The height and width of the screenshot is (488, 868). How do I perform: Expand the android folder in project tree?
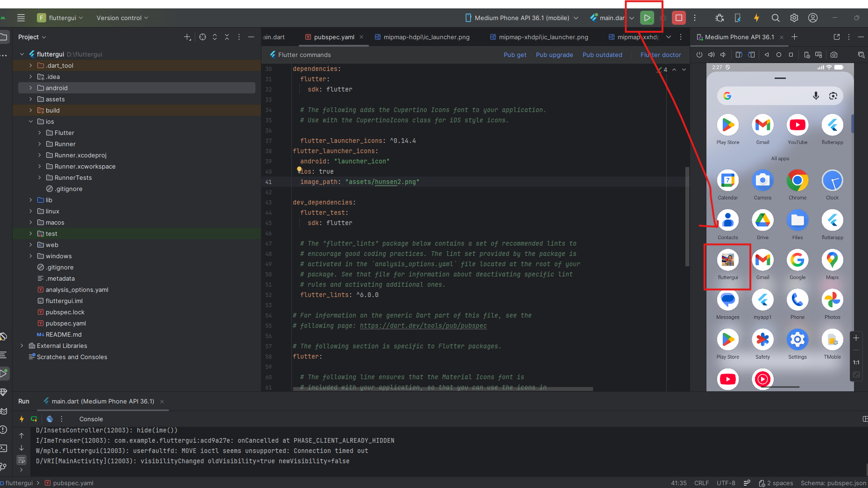click(31, 88)
